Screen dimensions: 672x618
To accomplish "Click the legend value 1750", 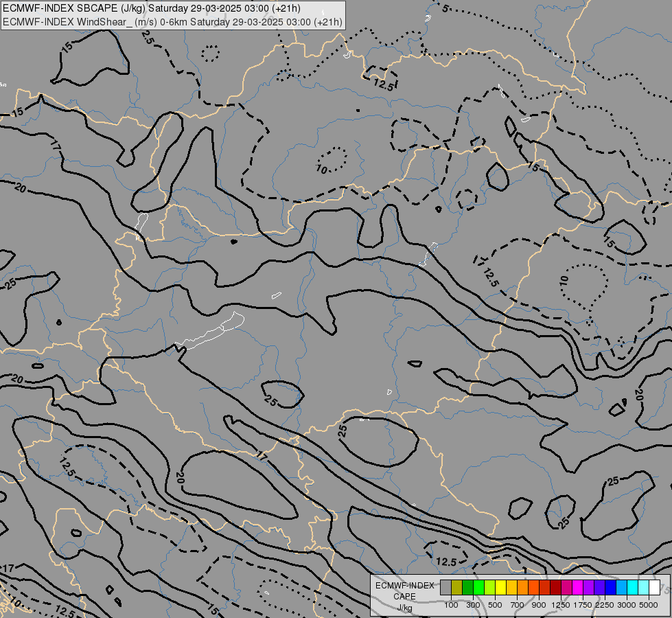I will point(583,605).
